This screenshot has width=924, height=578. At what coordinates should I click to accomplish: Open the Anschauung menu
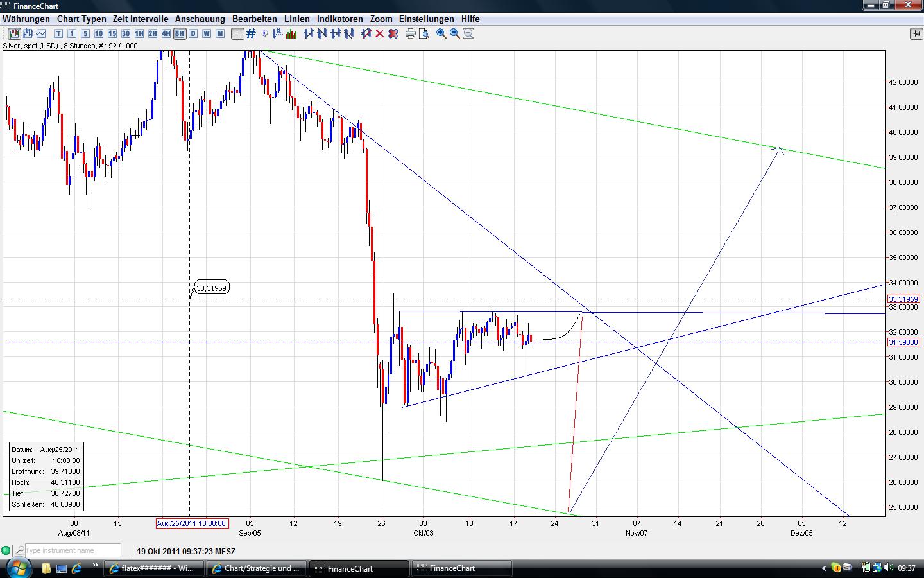point(200,19)
